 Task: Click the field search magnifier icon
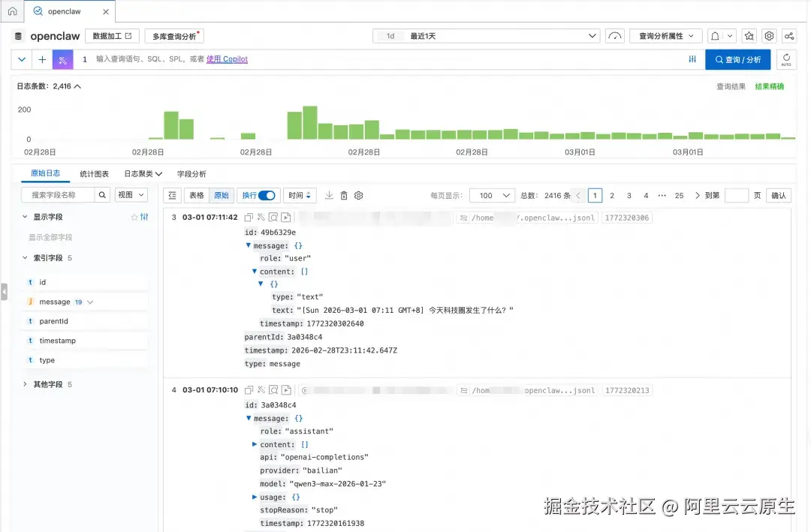[102, 195]
